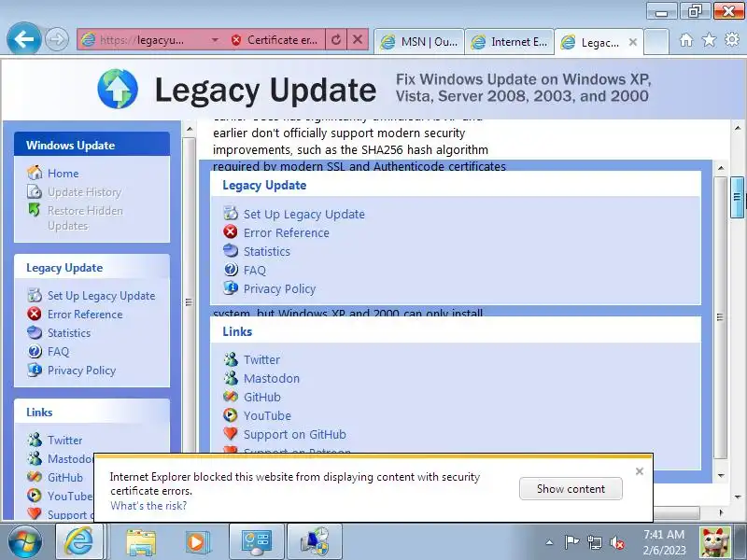Image resolution: width=747 pixels, height=560 pixels.
Task: Switch to the MSN tab
Action: (419, 42)
